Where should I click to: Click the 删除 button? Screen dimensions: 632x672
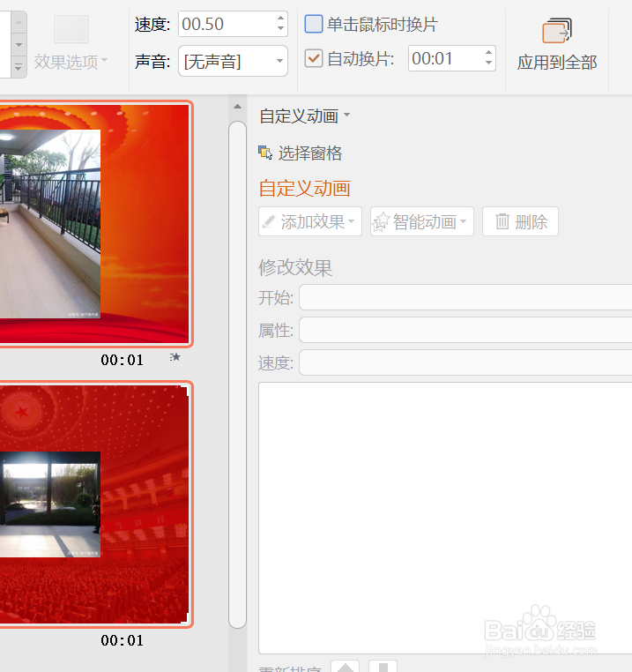pyautogui.click(x=520, y=221)
